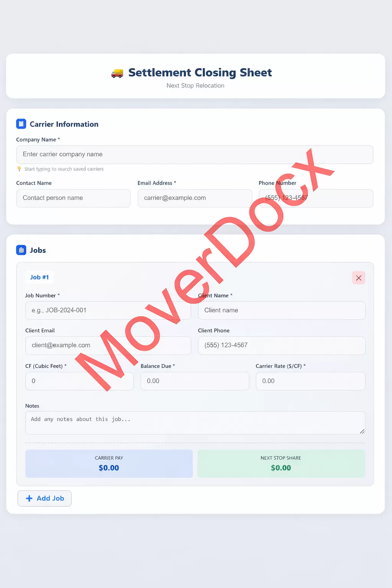This screenshot has width=392, height=588.
Task: Click the Client Phone field
Action: [281, 346]
